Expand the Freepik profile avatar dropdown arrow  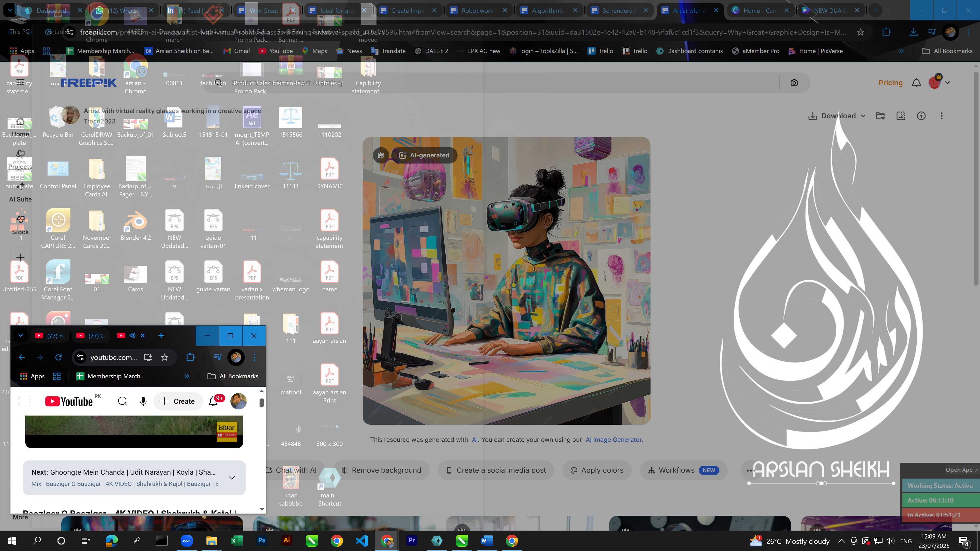948,82
